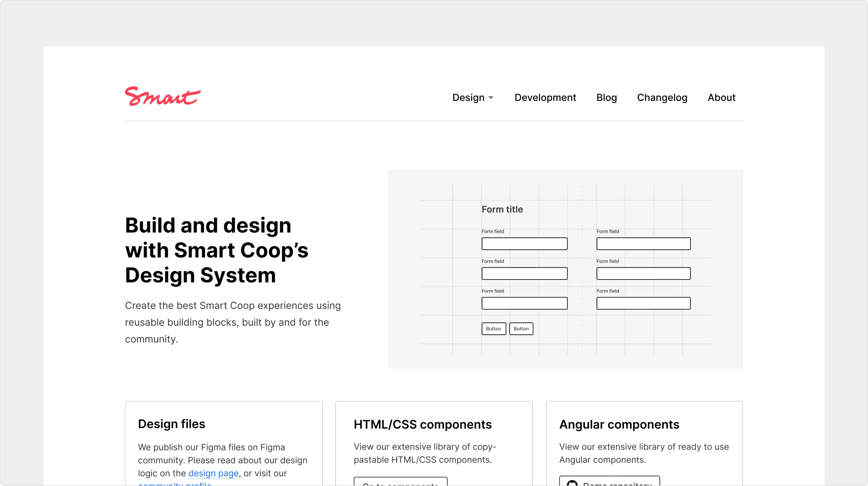The image size is (868, 486).
Task: Expand the Design dropdown arrow
Action: [x=491, y=98]
